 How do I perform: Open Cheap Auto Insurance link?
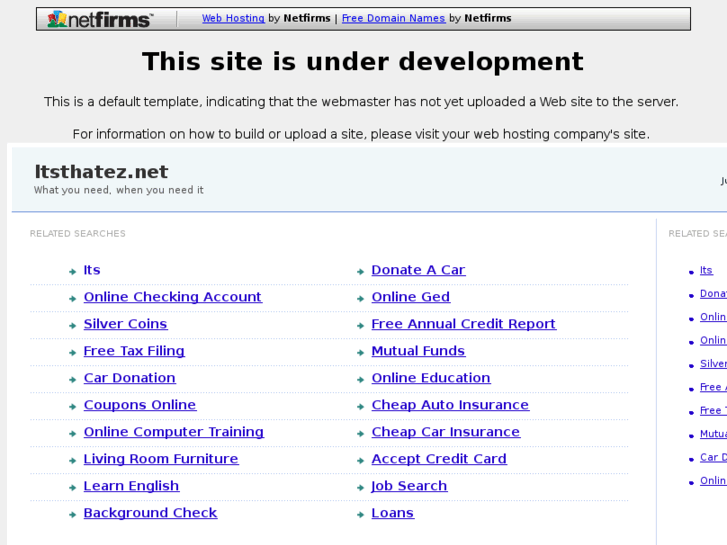pyautogui.click(x=450, y=405)
